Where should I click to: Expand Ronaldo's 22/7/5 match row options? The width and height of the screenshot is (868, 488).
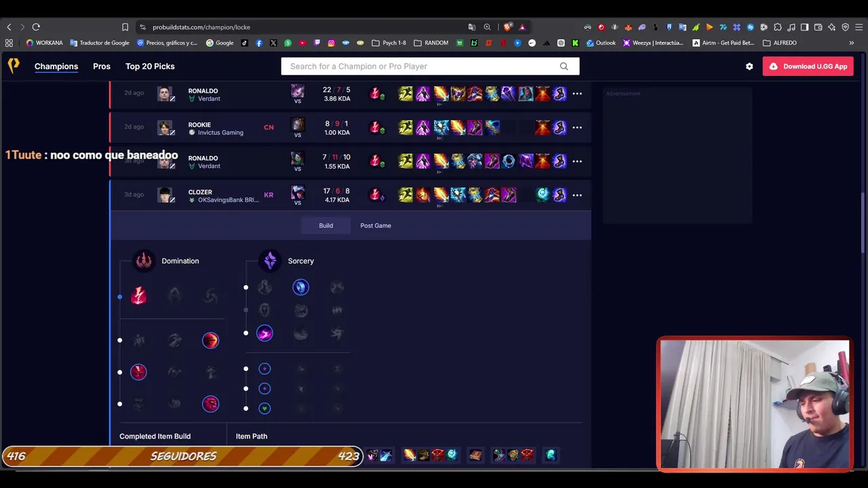point(577,94)
